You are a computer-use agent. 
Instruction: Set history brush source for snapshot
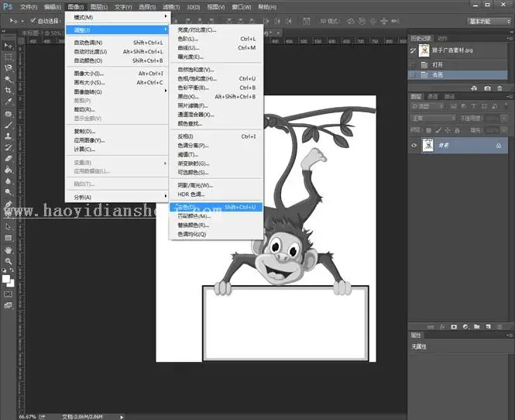tap(414, 50)
